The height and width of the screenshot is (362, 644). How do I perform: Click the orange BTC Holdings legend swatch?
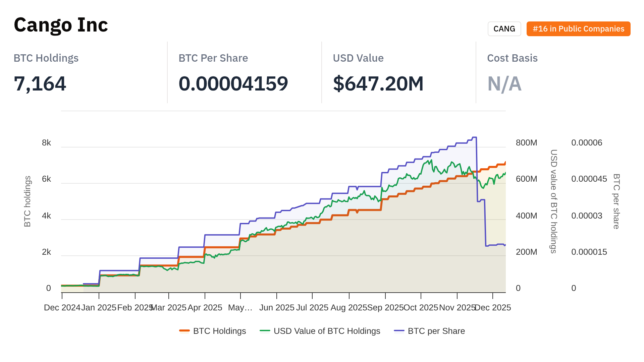point(184,331)
